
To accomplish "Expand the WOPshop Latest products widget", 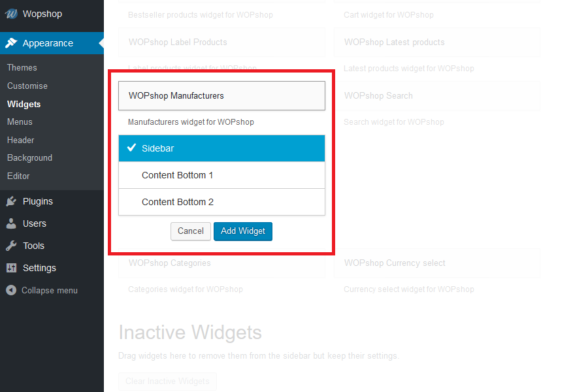I will (x=436, y=42).
